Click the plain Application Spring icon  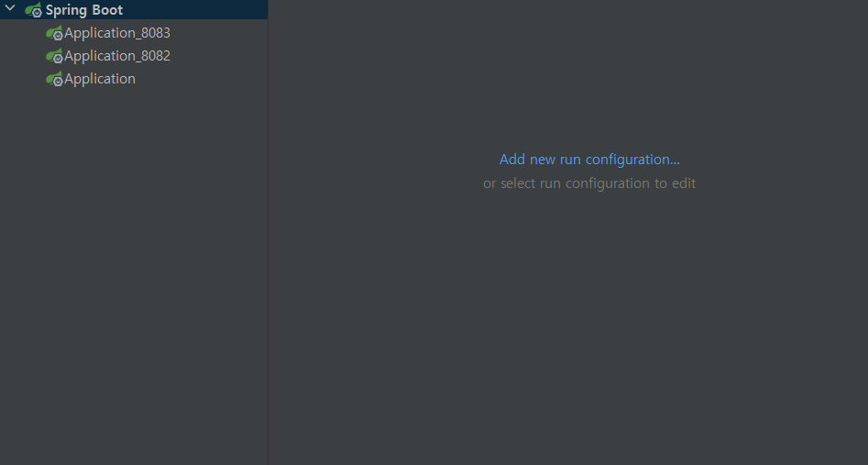[x=54, y=79]
